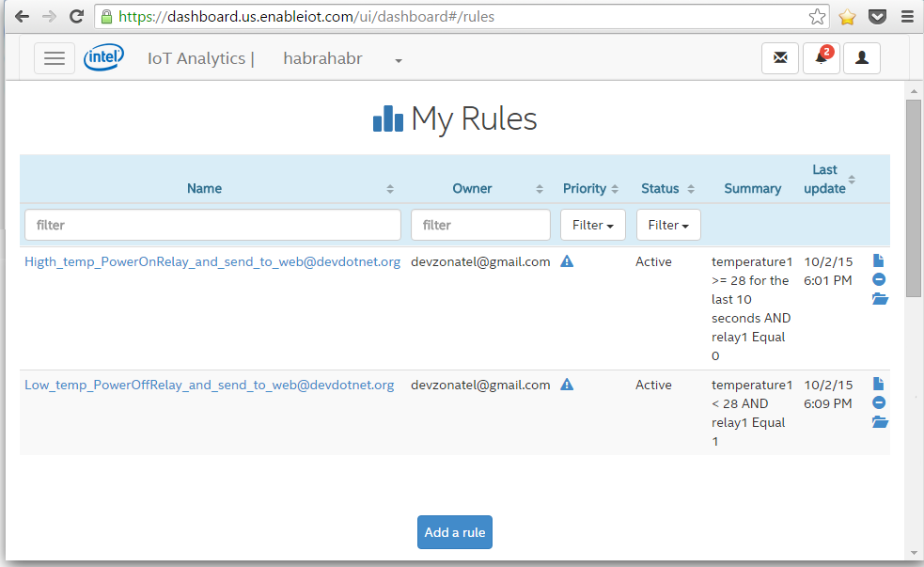The width and height of the screenshot is (924, 567).
Task: Click the owner email in Low_temp row
Action: [x=480, y=385]
